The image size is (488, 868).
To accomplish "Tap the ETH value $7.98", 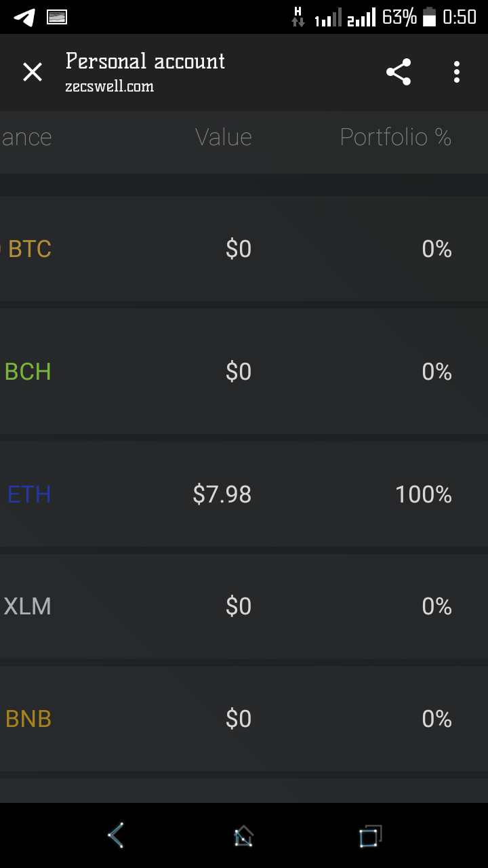I will pyautogui.click(x=222, y=494).
